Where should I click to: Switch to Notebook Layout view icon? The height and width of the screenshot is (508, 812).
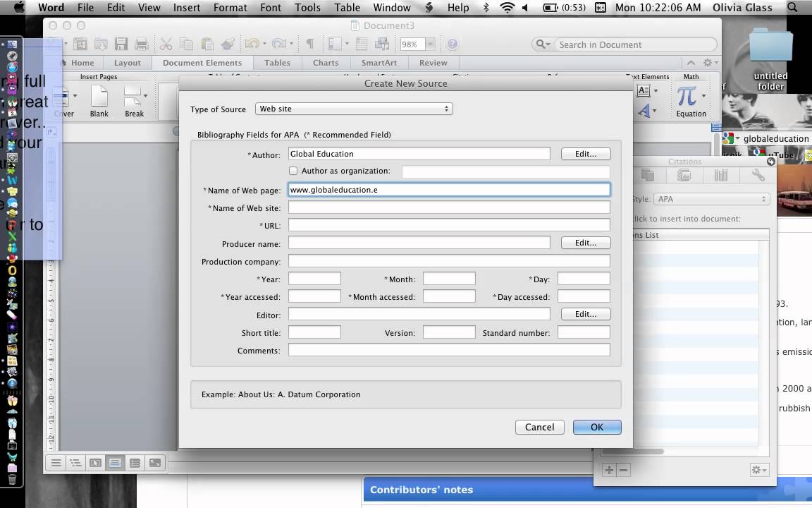[135, 463]
